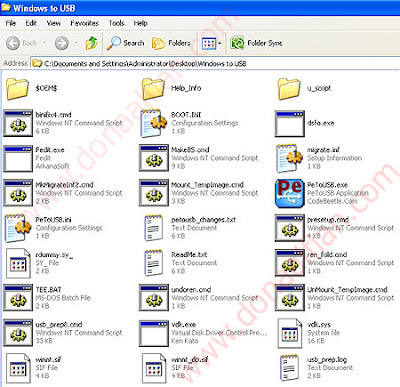
Task: Click the address bar path field
Action: coord(215,63)
